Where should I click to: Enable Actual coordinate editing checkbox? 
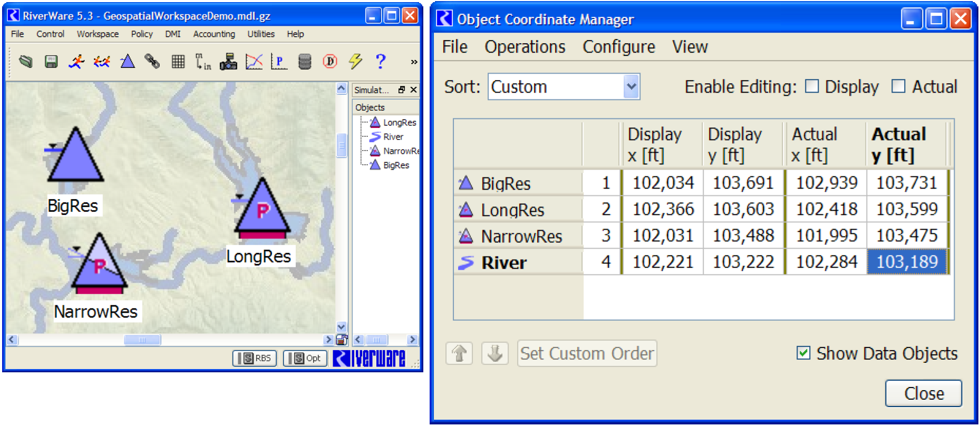[x=898, y=86]
